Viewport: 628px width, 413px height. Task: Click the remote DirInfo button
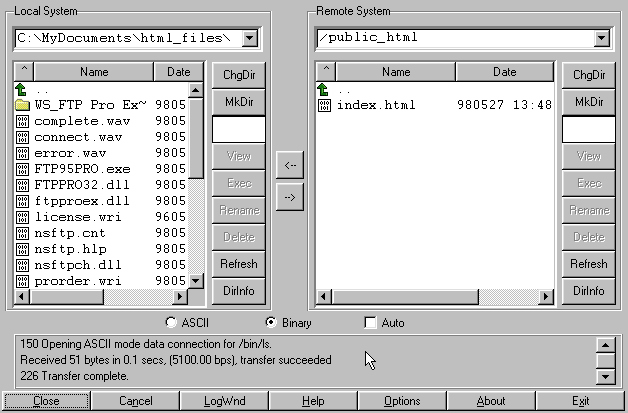coord(589,291)
